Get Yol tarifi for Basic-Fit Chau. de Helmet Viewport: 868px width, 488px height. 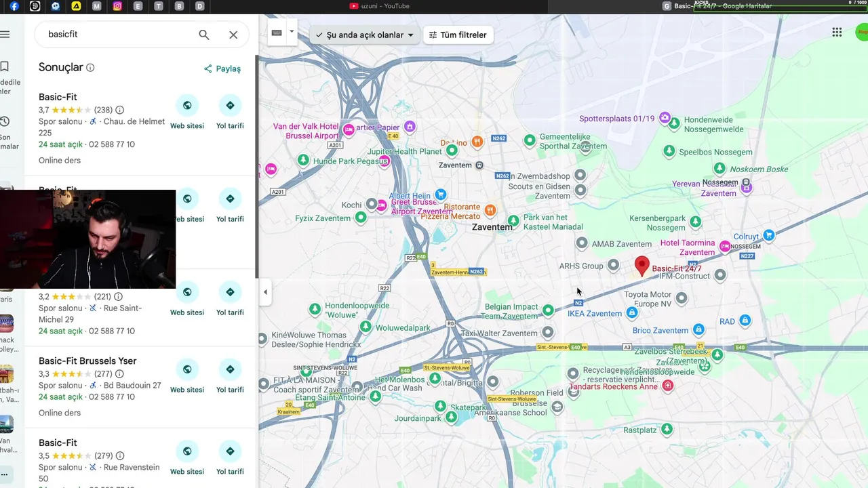(230, 113)
